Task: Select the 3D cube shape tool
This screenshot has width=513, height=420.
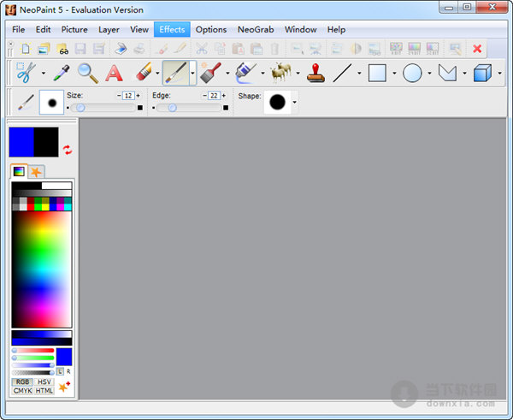Action: click(482, 73)
